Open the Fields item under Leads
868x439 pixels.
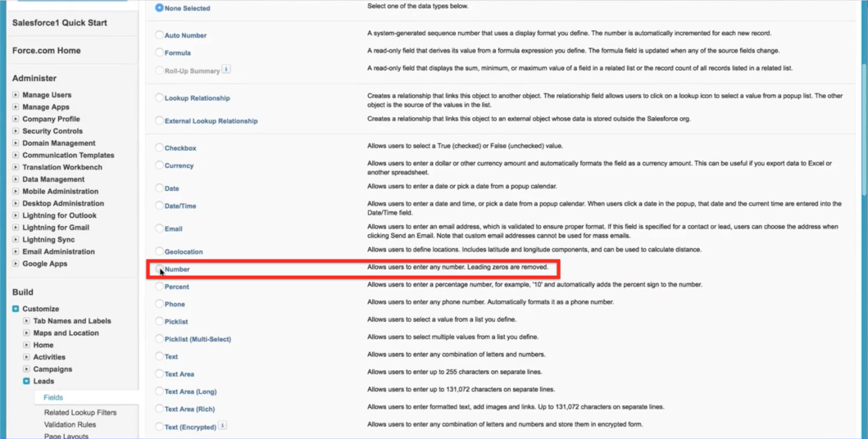tap(53, 397)
